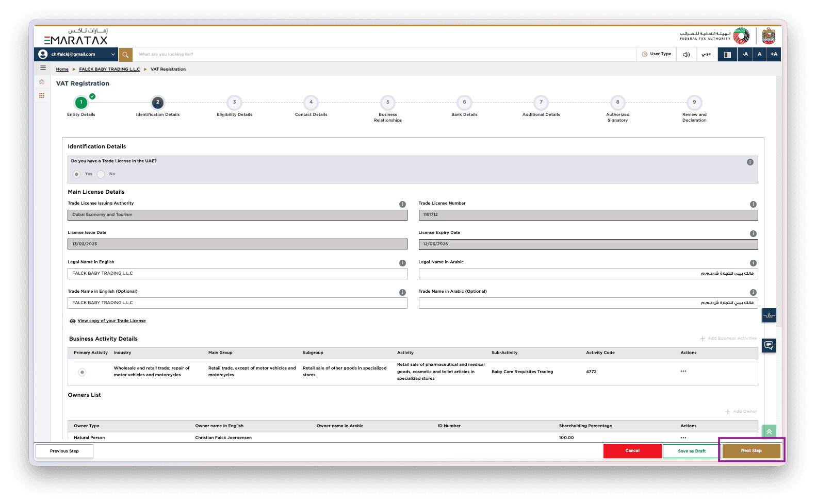Open actions dots for Baby Care Requisites activity

coord(683,372)
